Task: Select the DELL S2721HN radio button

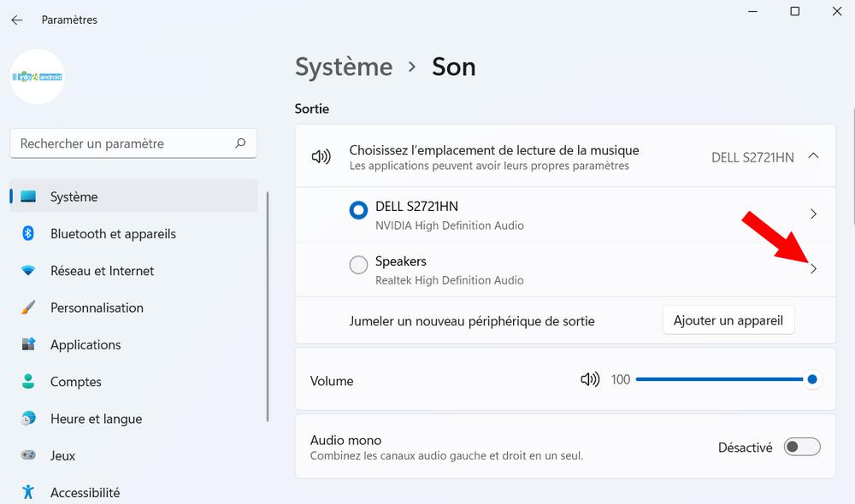Action: [358, 209]
